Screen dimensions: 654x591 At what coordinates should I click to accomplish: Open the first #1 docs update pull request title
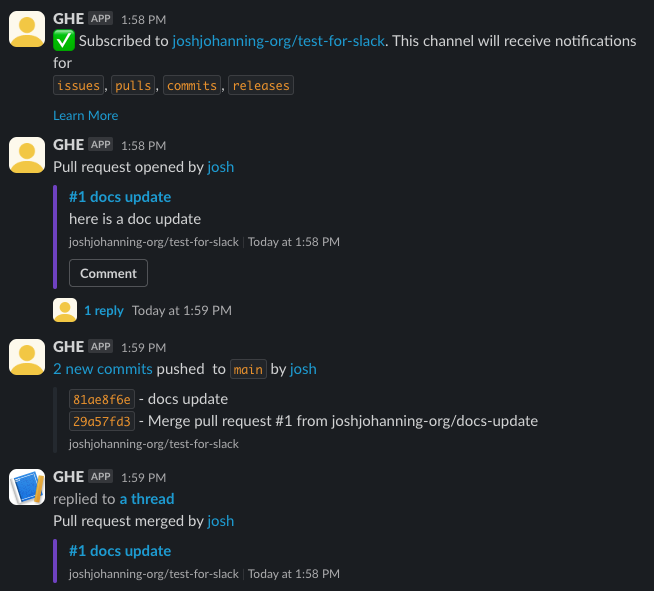pyautogui.click(x=120, y=197)
